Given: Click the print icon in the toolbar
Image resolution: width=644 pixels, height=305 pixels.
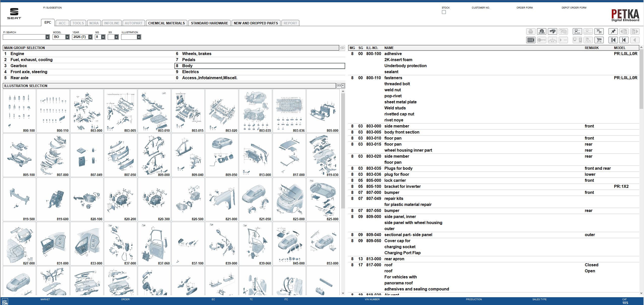Looking at the screenshot, I should coord(531,31).
